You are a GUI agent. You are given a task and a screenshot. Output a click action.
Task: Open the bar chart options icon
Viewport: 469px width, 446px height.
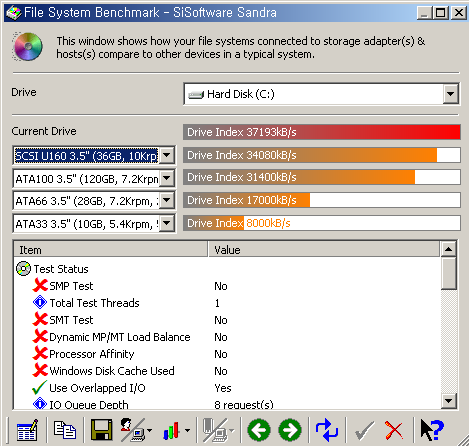(x=172, y=430)
